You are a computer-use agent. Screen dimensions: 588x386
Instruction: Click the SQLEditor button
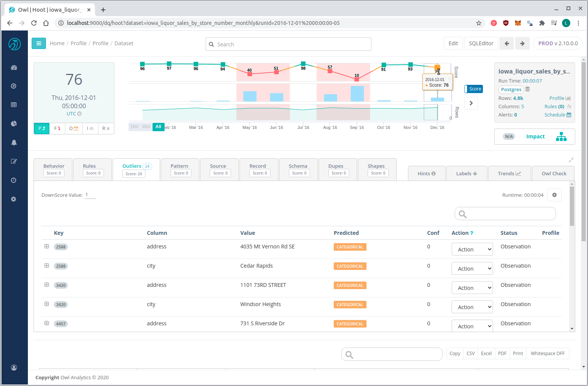point(481,43)
